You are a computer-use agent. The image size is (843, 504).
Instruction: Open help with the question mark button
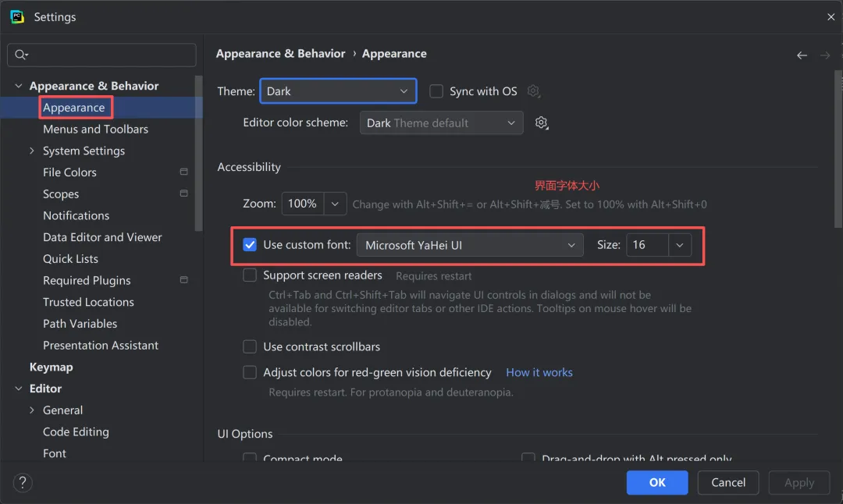[x=23, y=482]
